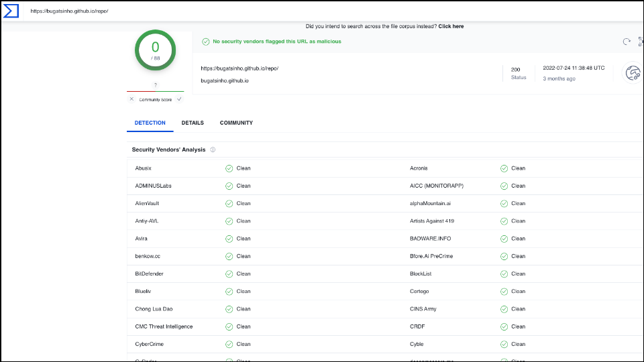644x362 pixels.
Task: Click the AICC (MONITORAPP) vendor name
Action: coord(437,186)
